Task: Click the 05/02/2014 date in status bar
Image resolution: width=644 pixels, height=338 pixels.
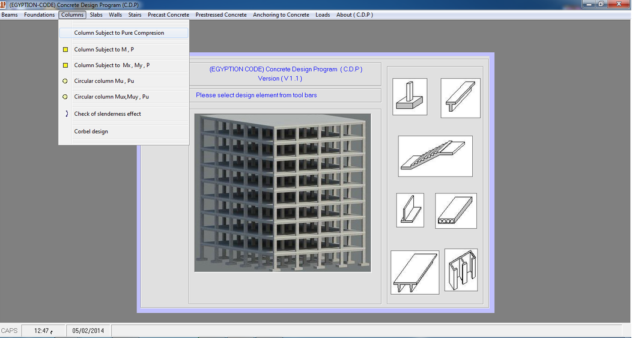Action: click(88, 331)
